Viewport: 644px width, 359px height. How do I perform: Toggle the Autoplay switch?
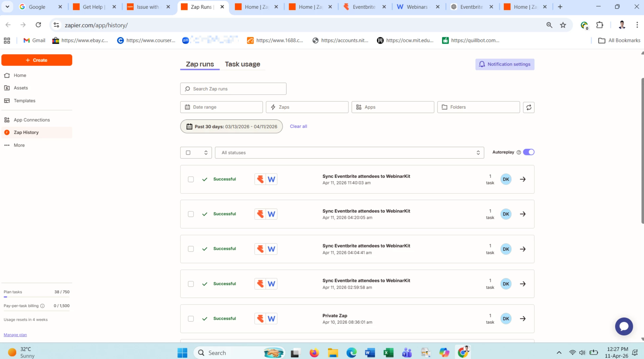point(529,152)
